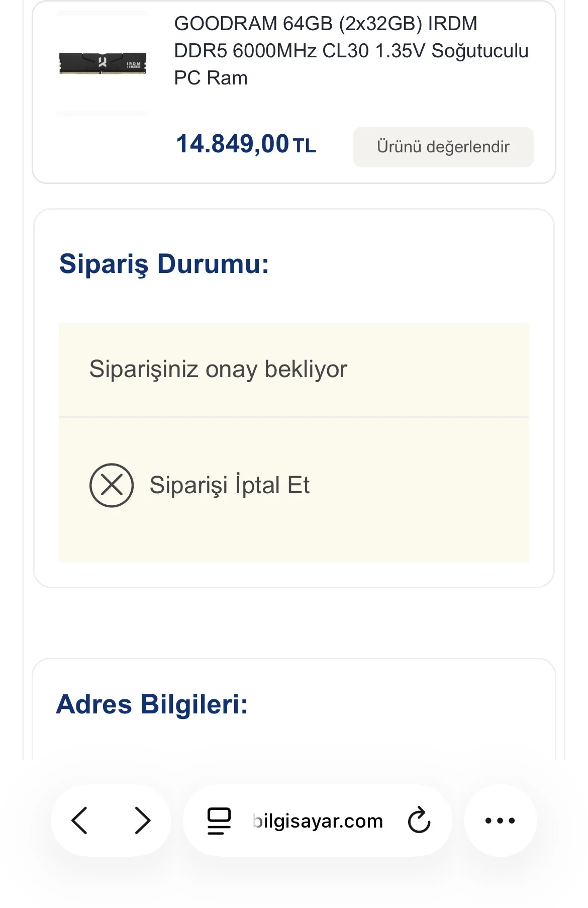Tap the browser forward arrow
Screen dimensions: 588x908
pyautogui.click(x=142, y=821)
